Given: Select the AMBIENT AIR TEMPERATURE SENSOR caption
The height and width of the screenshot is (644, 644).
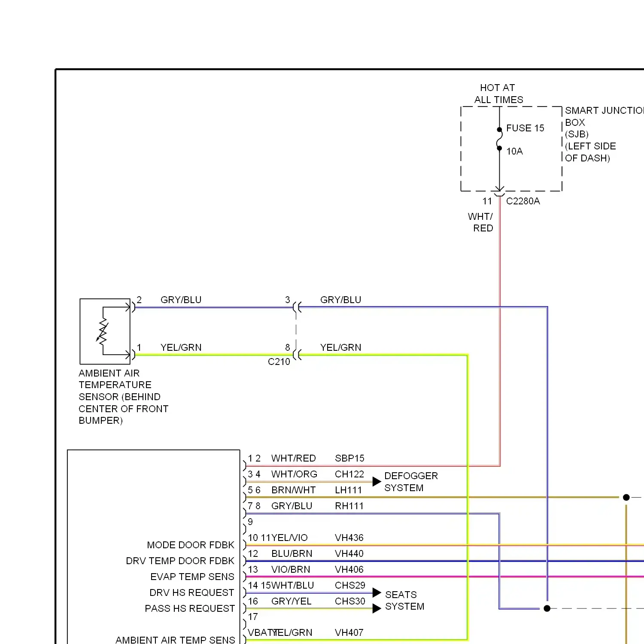Looking at the screenshot, I should (124, 397).
